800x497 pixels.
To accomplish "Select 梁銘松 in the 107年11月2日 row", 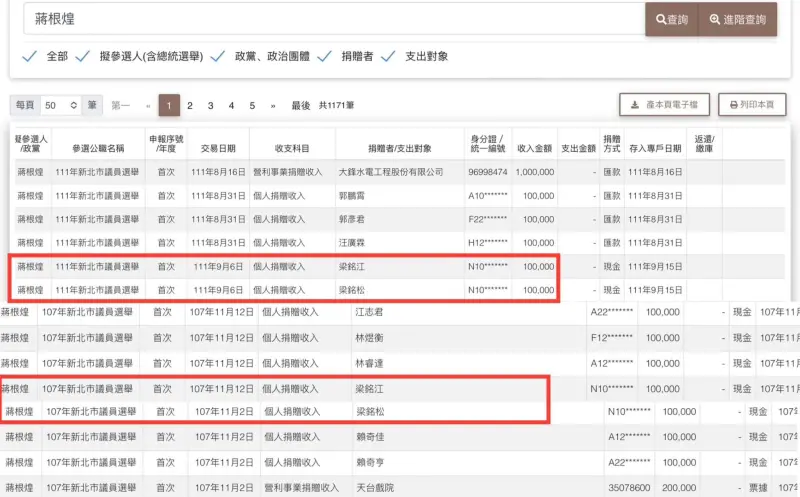I will (370, 411).
